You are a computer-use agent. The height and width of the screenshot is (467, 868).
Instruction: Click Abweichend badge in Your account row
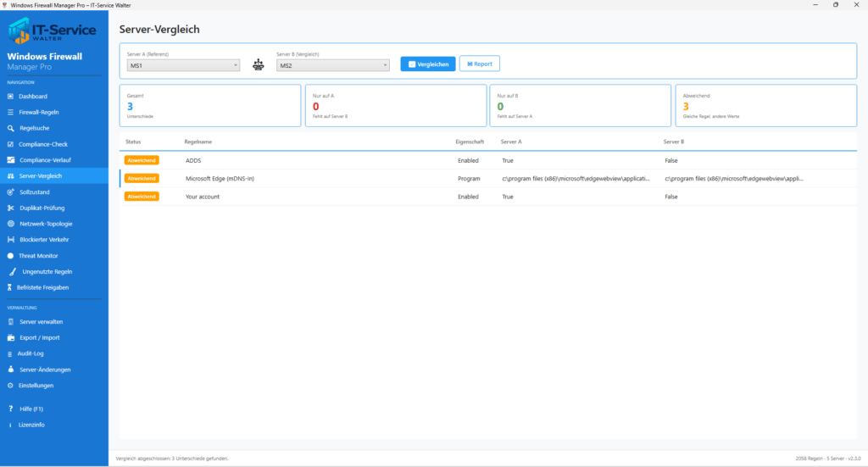tap(142, 197)
